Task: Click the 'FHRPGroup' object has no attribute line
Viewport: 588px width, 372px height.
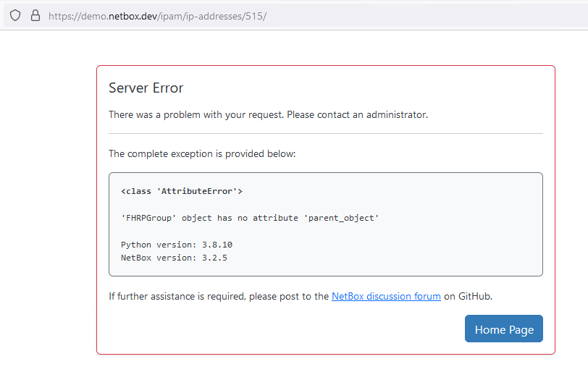Action: click(x=250, y=218)
